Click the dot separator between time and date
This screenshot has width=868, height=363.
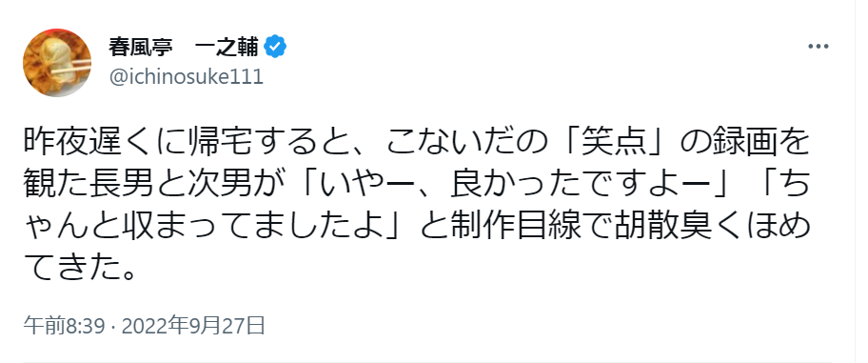tap(113, 327)
